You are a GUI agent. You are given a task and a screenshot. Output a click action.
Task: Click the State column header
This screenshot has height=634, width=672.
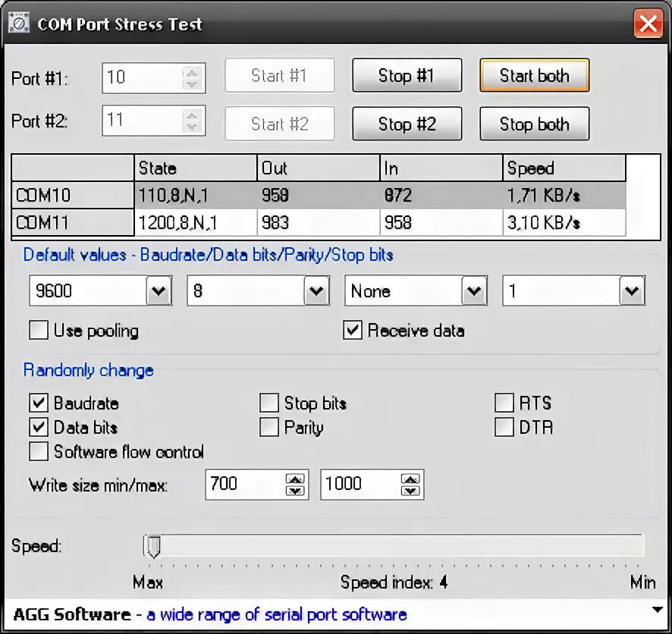[x=196, y=168]
